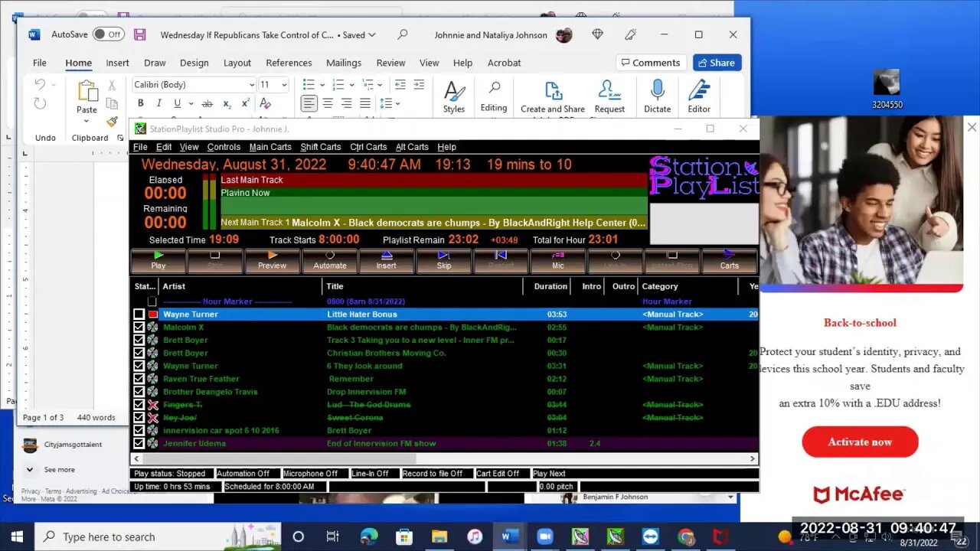This screenshot has width=980, height=551.
Task: Click the Type here to search box
Action: (x=158, y=536)
